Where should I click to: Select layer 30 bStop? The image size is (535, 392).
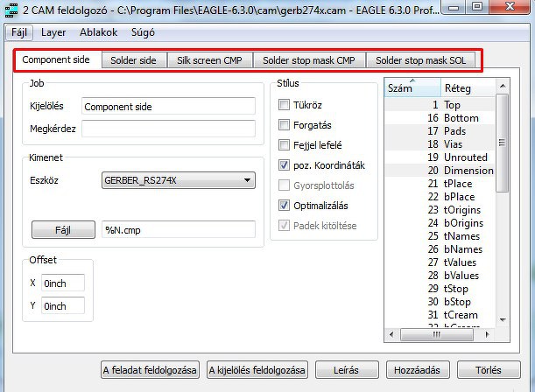click(x=440, y=302)
